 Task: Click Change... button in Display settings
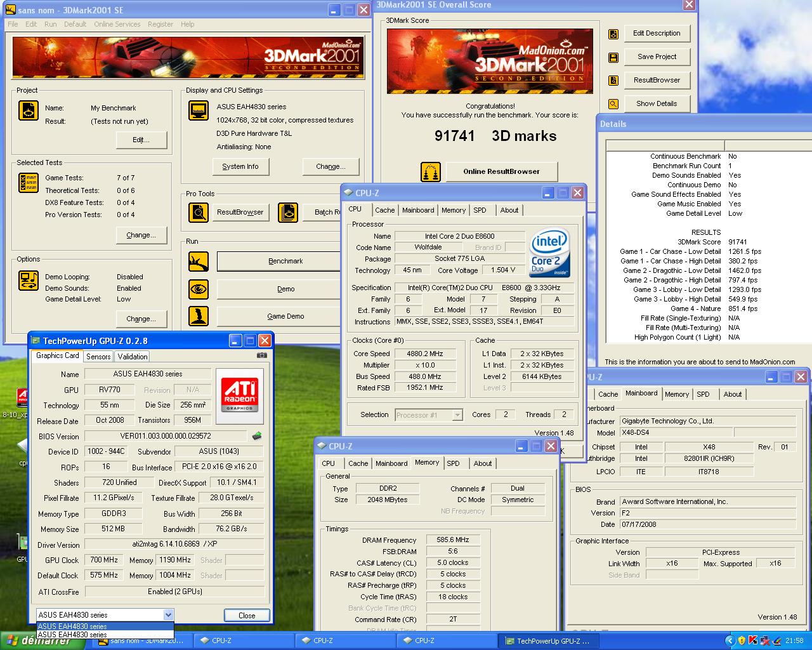coord(331,166)
